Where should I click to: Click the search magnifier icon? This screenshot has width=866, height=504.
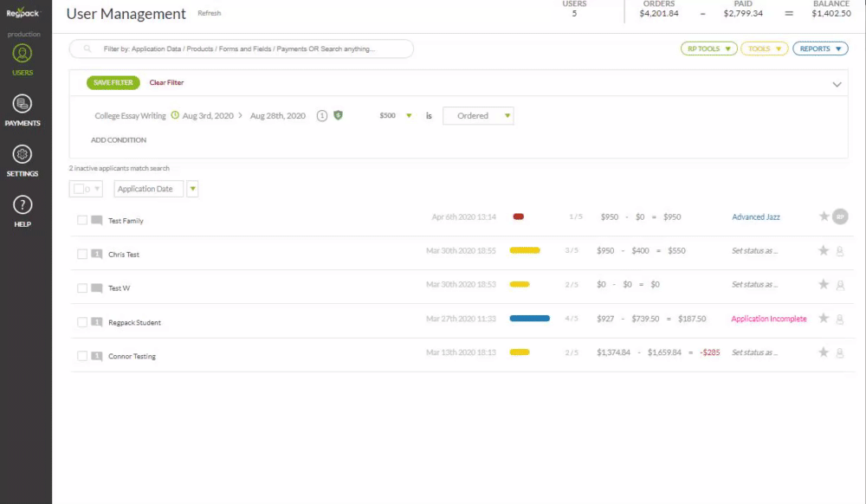87,48
